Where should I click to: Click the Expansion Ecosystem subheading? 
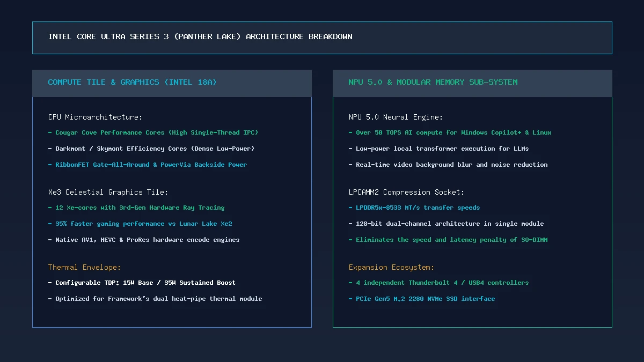pos(391,267)
